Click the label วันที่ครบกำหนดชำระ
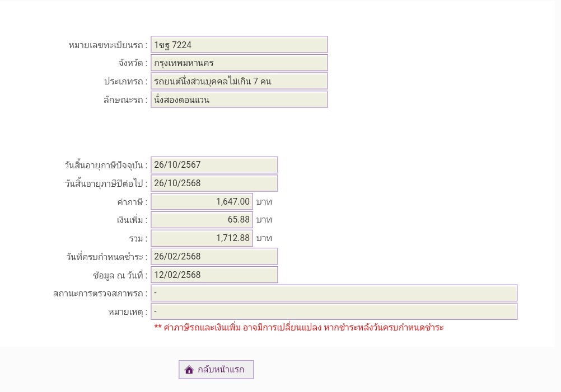This screenshot has width=561, height=392. coord(106,257)
